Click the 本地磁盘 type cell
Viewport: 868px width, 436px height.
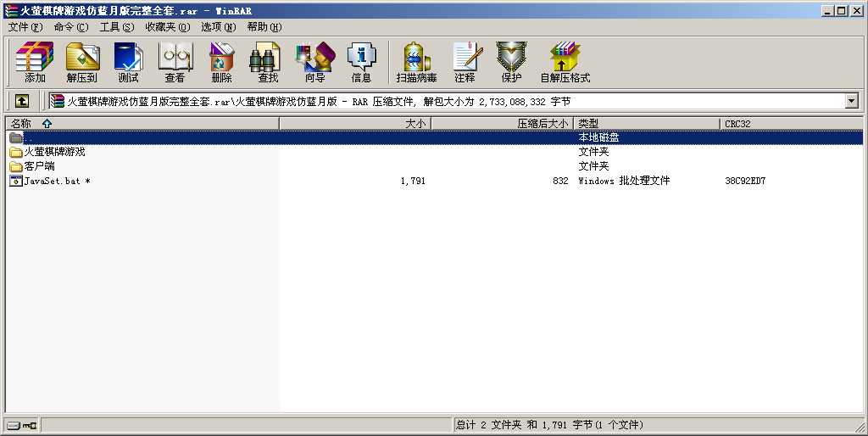click(598, 137)
